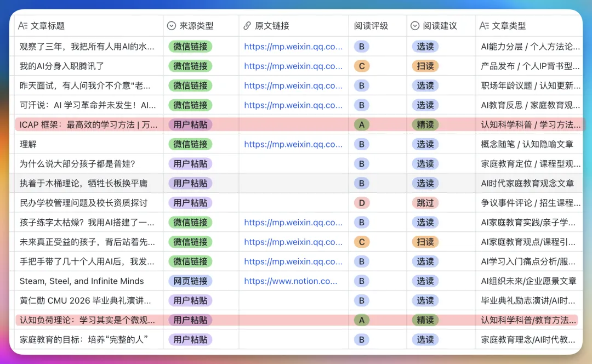The image size is (592, 364).
Task: Select the title 民办学校管理问题及校长资质探讨
Action: (83, 203)
